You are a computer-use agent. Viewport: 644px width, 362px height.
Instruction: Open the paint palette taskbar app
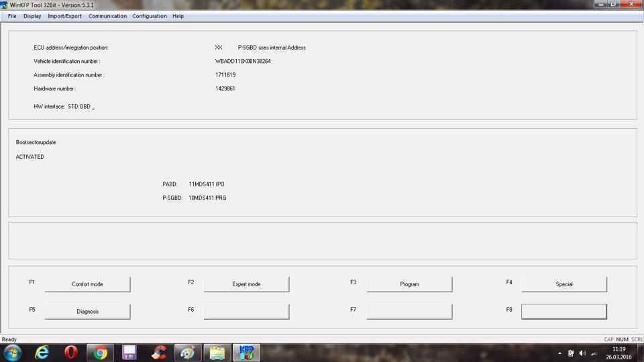click(188, 353)
